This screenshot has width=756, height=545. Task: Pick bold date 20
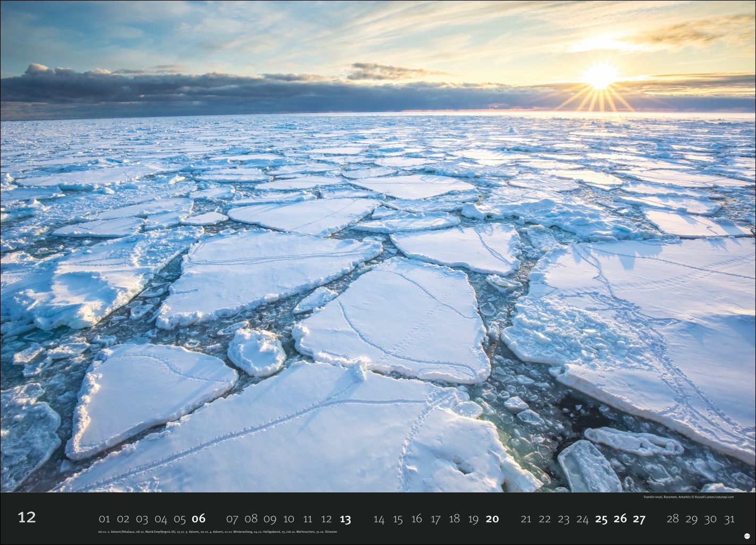(x=492, y=519)
